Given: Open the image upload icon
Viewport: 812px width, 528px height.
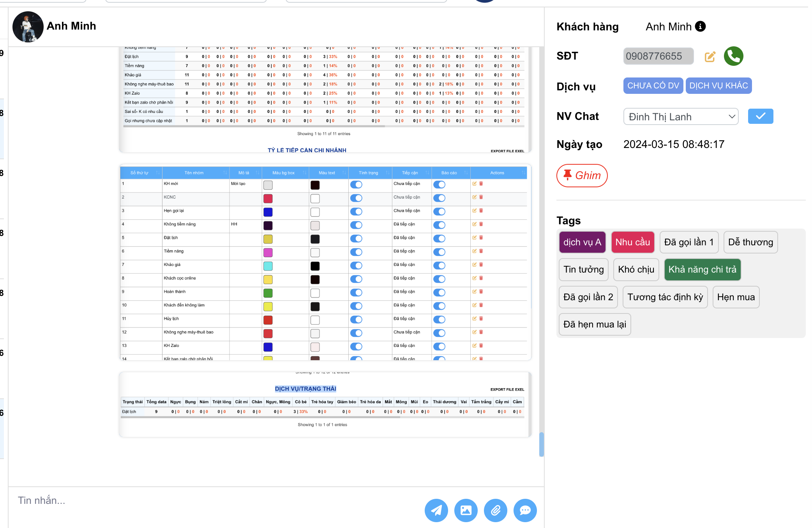Looking at the screenshot, I should (466, 510).
